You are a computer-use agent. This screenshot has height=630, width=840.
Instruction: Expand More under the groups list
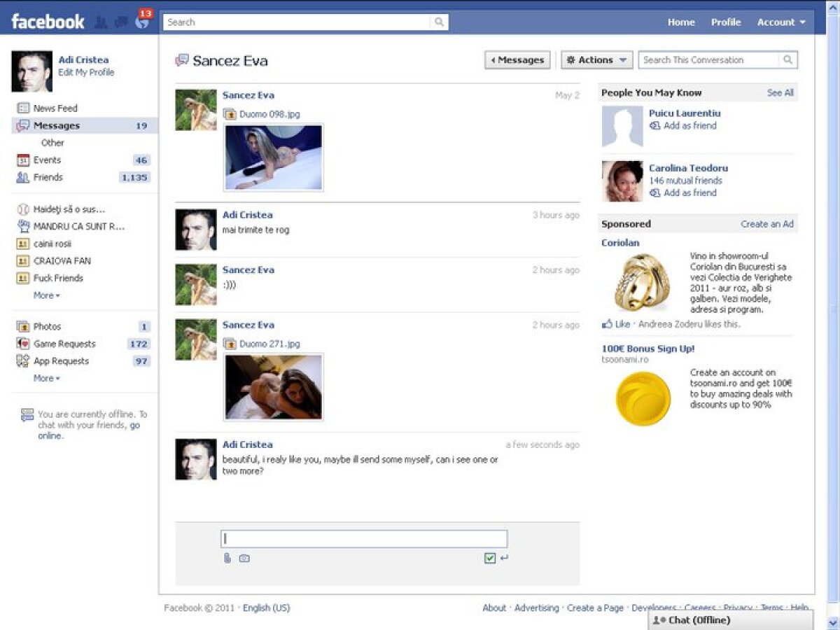[x=44, y=295]
